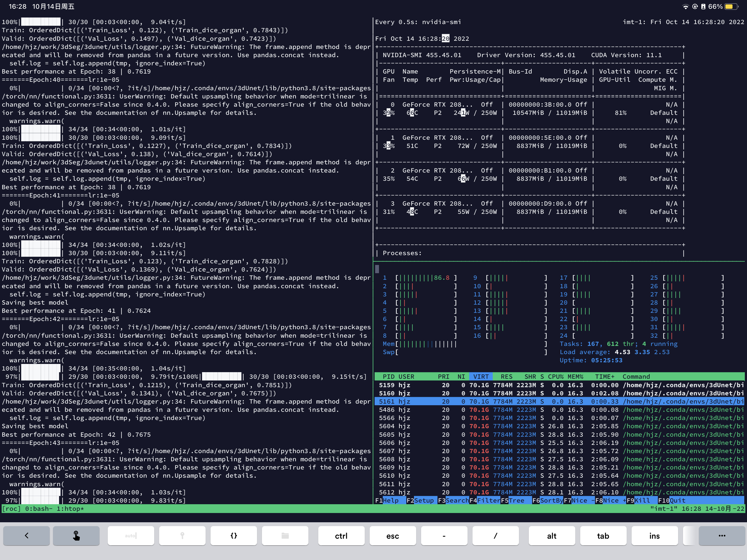Tap the 'auto' autocomplete key

[131, 535]
